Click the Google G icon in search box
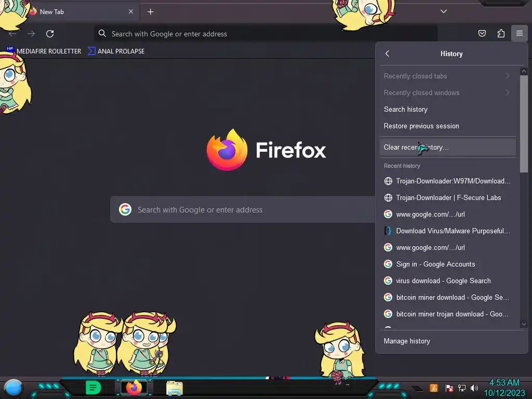Viewport: 532px width, 399px height. [x=125, y=209]
